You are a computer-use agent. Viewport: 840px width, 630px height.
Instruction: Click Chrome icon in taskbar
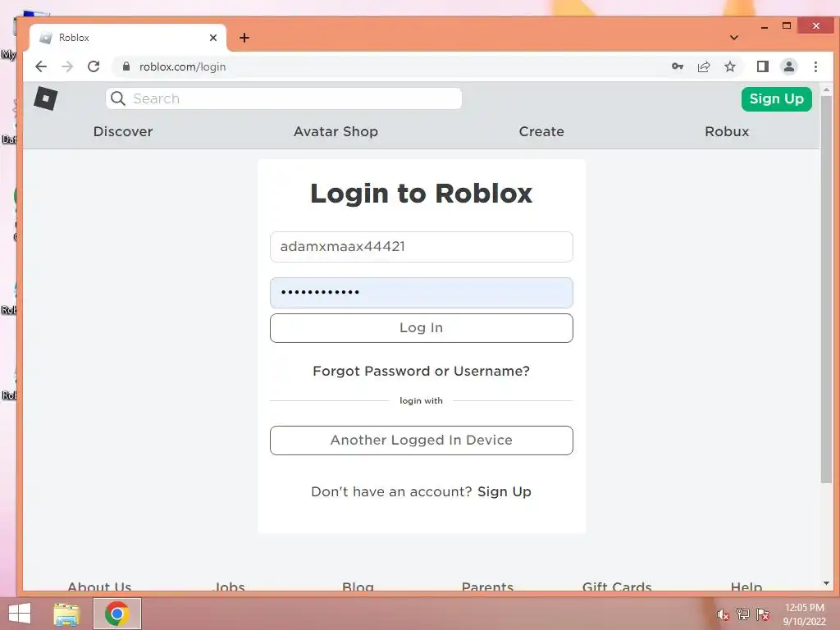(x=117, y=614)
